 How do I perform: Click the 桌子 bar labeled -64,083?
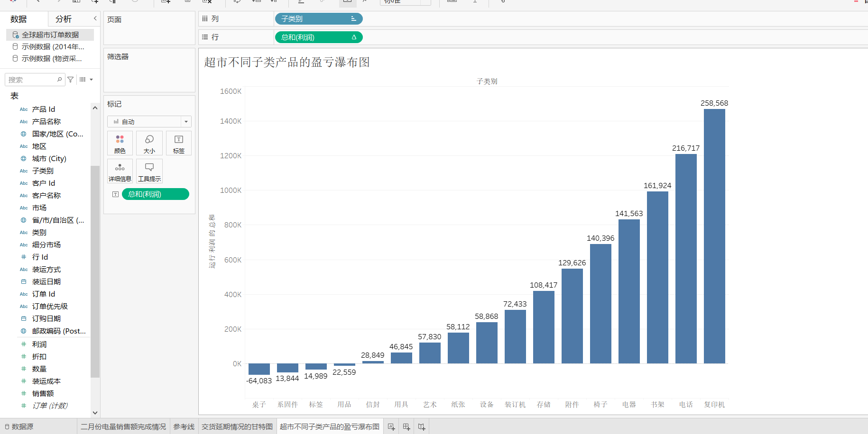pyautogui.click(x=259, y=369)
